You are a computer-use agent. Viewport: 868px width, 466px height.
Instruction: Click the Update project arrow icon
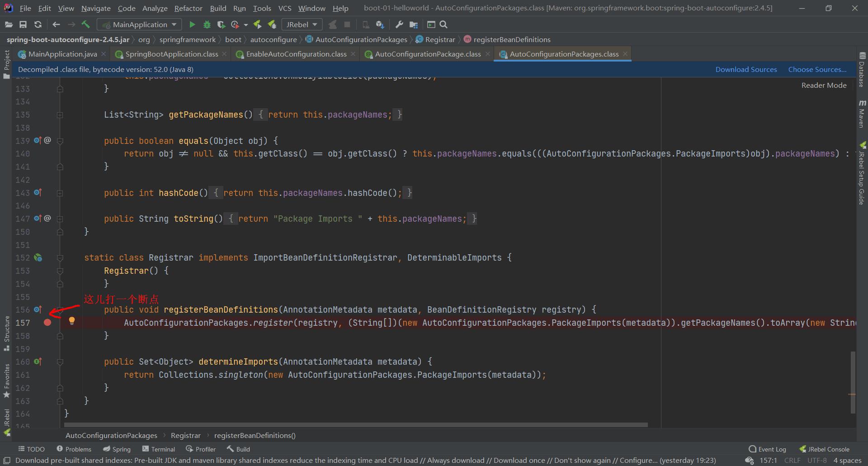coord(380,24)
